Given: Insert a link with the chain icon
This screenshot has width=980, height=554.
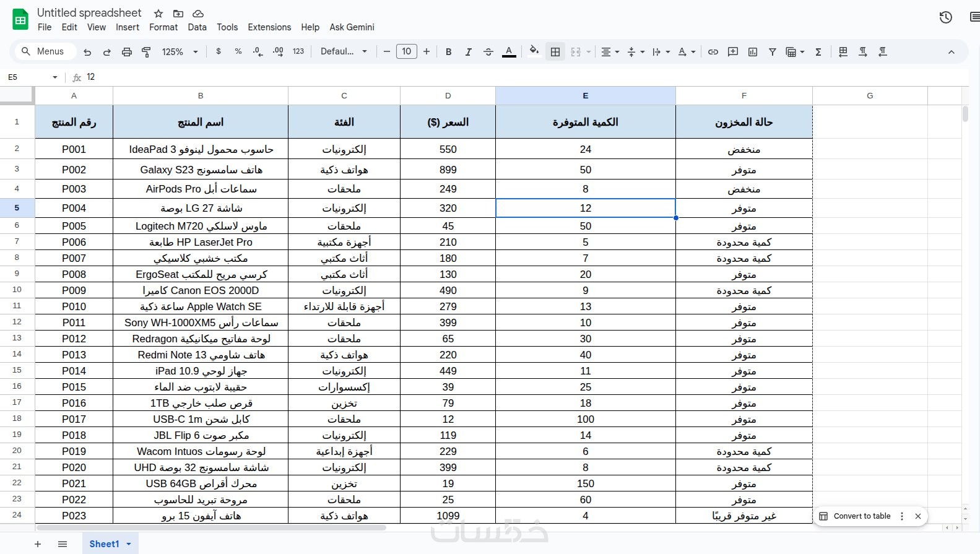Looking at the screenshot, I should click(713, 52).
